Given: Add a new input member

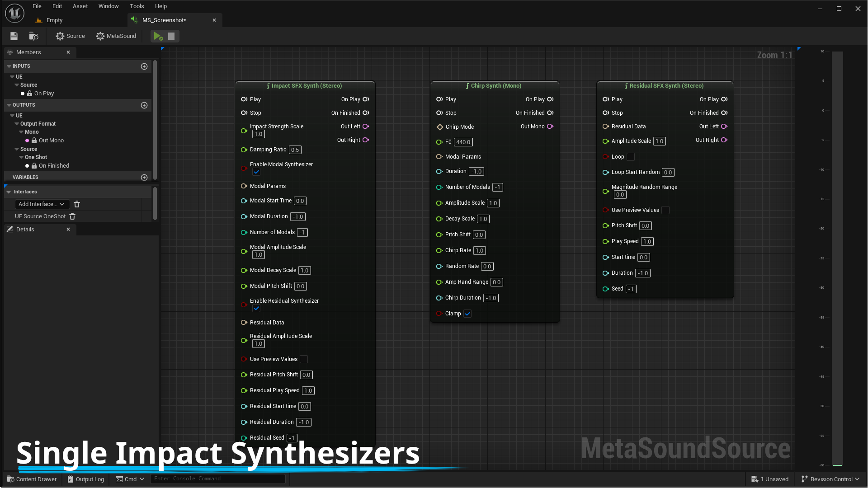Looking at the screenshot, I should [144, 66].
